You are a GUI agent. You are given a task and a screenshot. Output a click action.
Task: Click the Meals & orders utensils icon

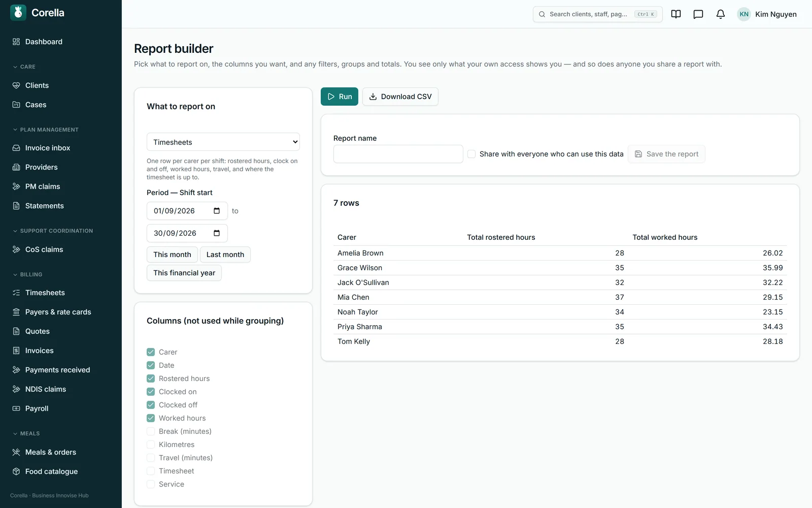pos(16,452)
